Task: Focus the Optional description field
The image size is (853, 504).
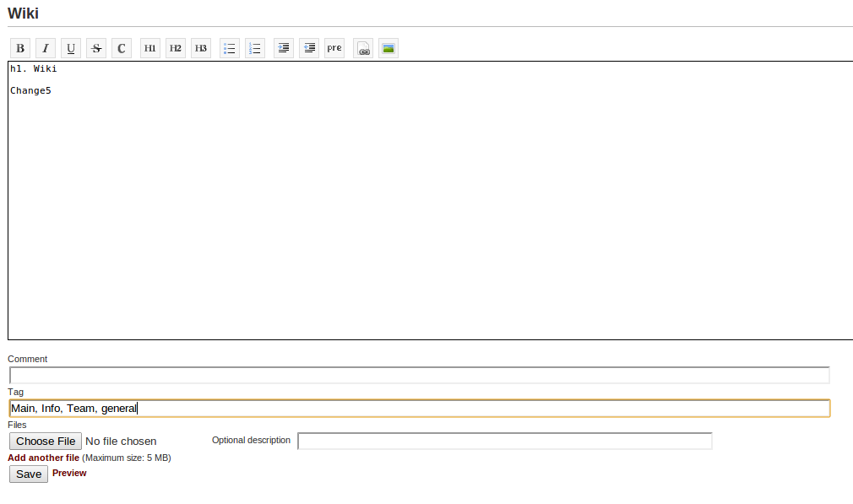Action: click(x=505, y=441)
